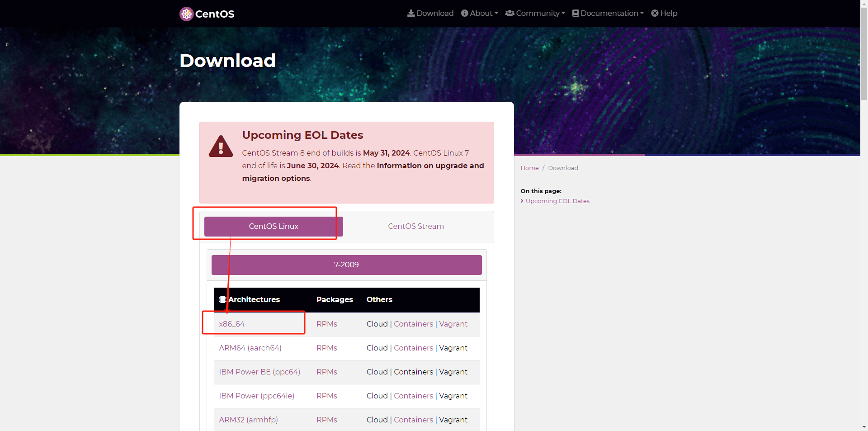Open the x86_64 architecture link
The image size is (868, 431).
[232, 324]
